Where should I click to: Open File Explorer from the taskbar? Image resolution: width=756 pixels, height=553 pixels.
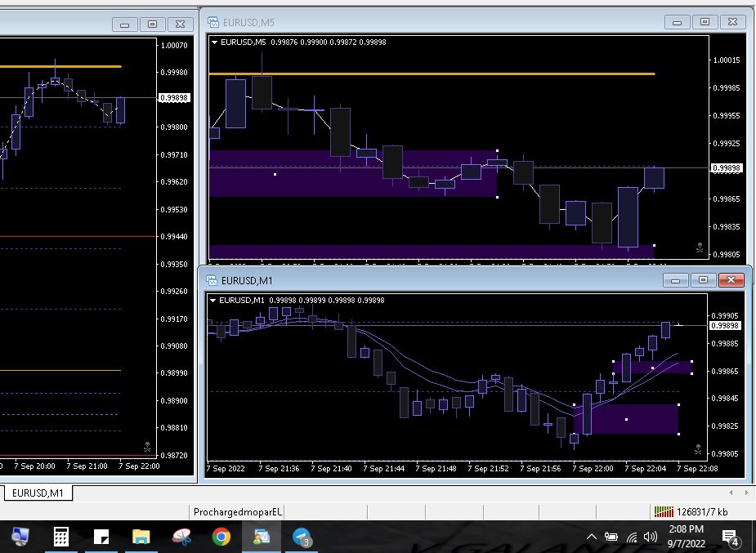[x=141, y=537]
